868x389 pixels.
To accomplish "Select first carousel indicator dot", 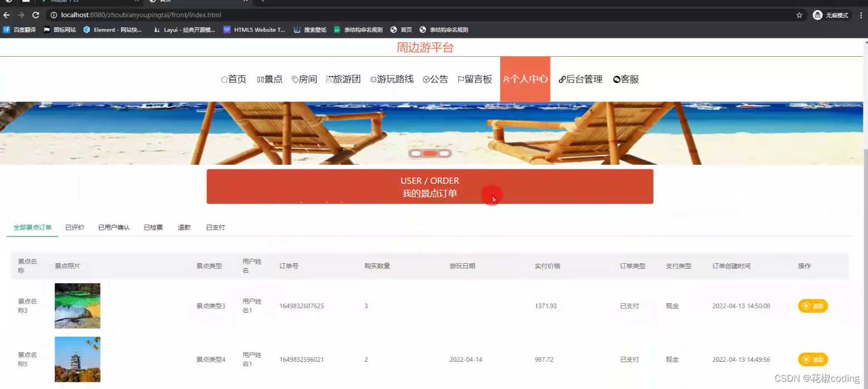I will click(x=416, y=153).
